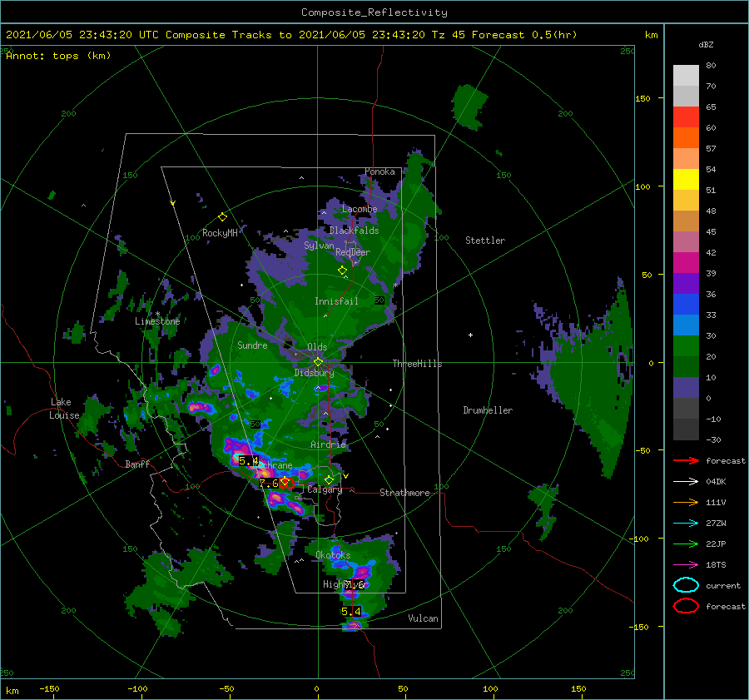
Task: Click the 7.6 storm top near Cochrane
Action: click(x=269, y=484)
